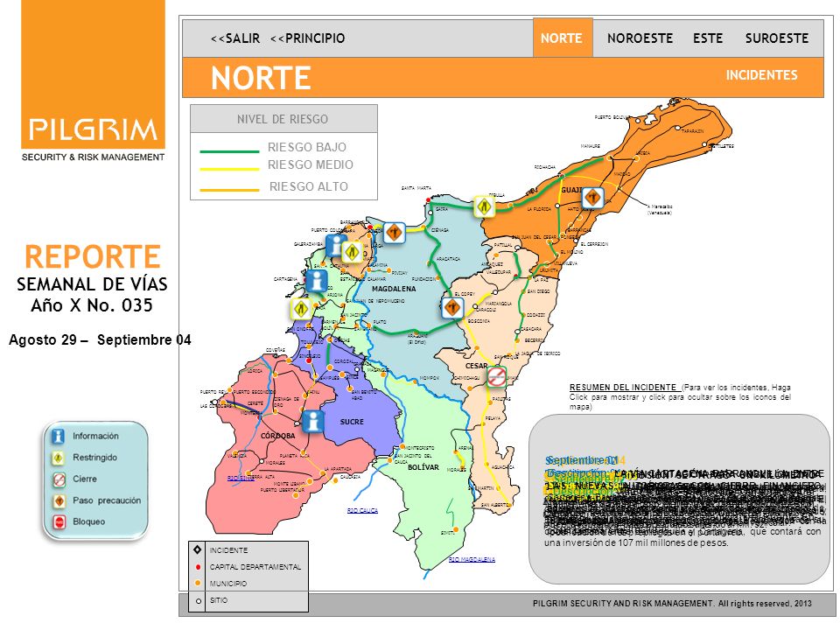Click the incident summary text box
This screenshot has height=630, width=840.
(x=679, y=499)
